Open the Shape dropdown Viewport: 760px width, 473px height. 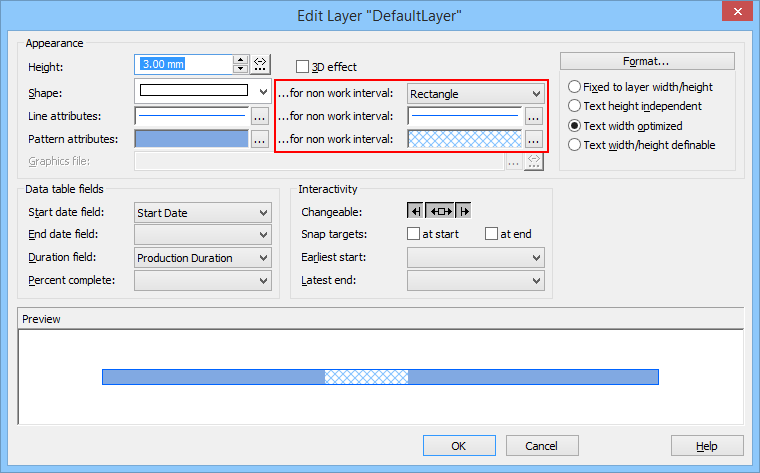[203, 91]
